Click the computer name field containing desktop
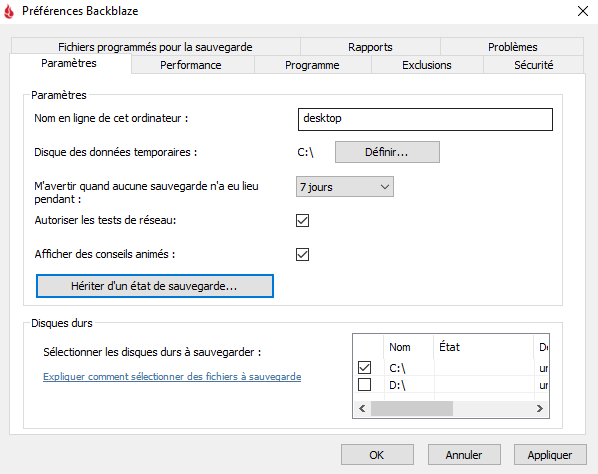This screenshot has height=474, width=598. pos(425,119)
